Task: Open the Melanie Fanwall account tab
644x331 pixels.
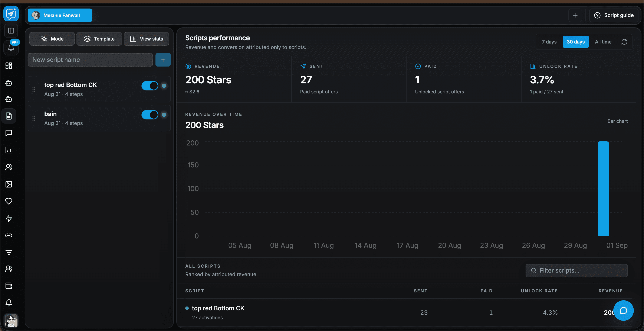Action: (60, 15)
